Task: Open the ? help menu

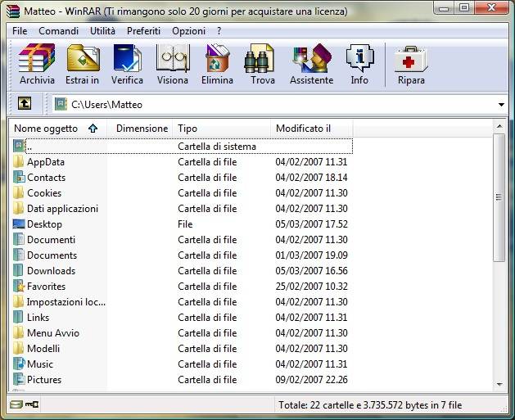Action: [x=219, y=31]
